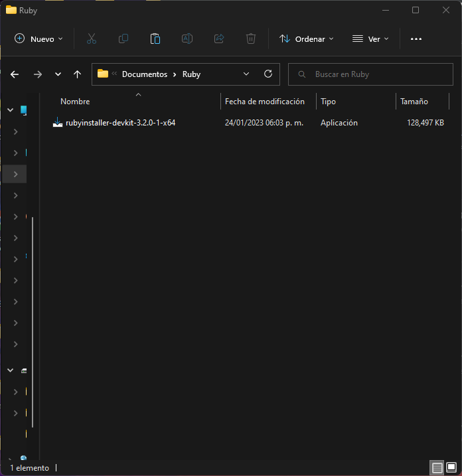The image size is (462, 476).
Task: Sort by Fecha de modificación column
Action: pyautogui.click(x=265, y=102)
